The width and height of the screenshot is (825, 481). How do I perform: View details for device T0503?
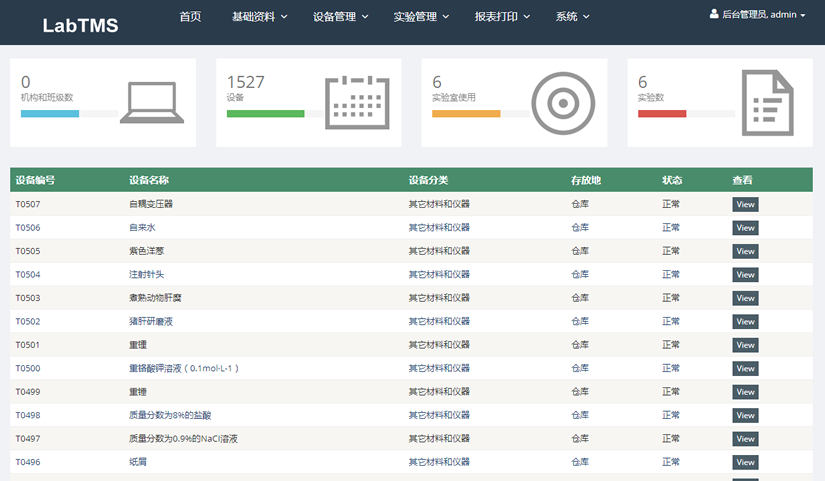click(745, 298)
